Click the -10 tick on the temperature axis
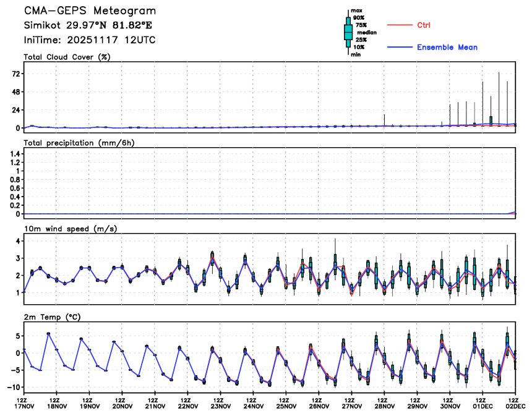Screen dimensions: 532x416 click(14, 387)
